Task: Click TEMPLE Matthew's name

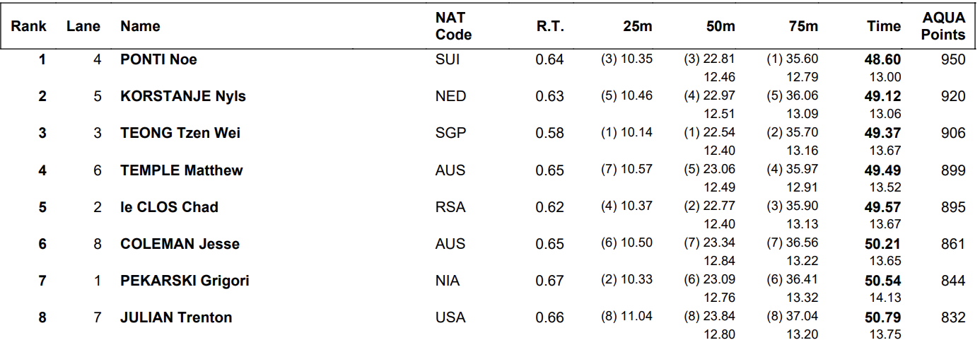Action: click(x=182, y=170)
